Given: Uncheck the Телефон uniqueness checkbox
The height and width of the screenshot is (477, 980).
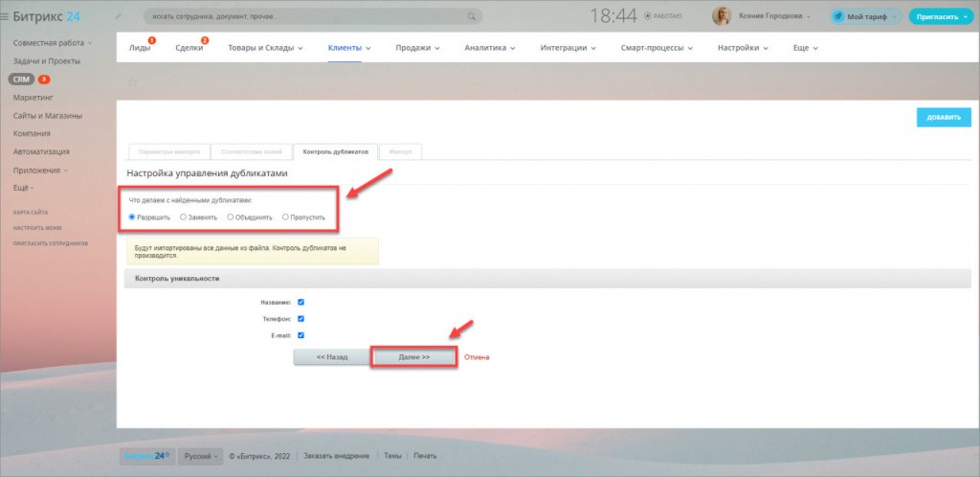Looking at the screenshot, I should [x=301, y=318].
